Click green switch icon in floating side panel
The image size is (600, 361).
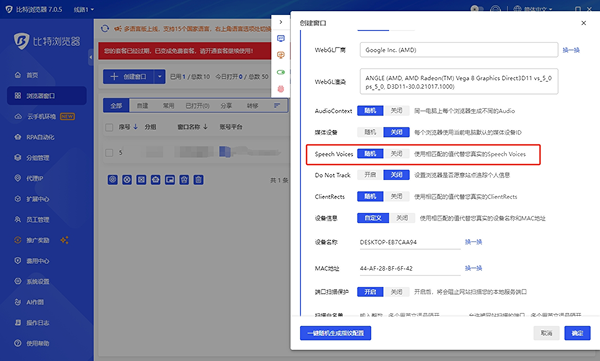pyautogui.click(x=281, y=72)
